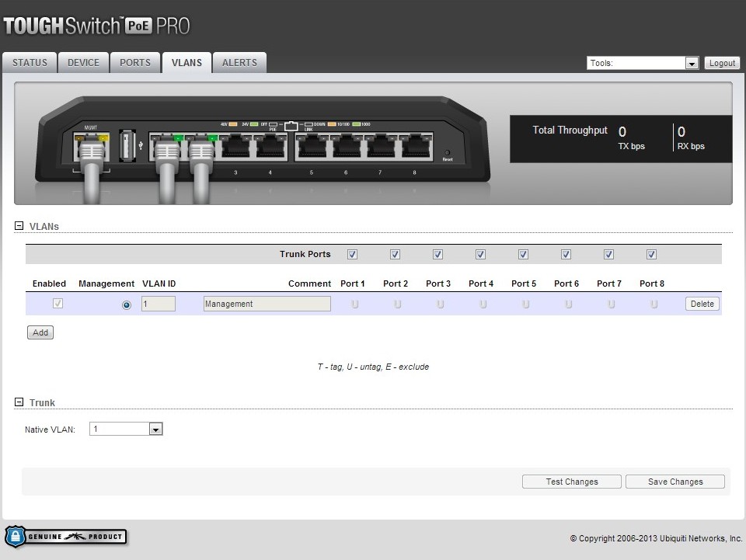The width and height of the screenshot is (746, 560).
Task: Click Port 4 untag state for VLAN 1
Action: [483, 304]
